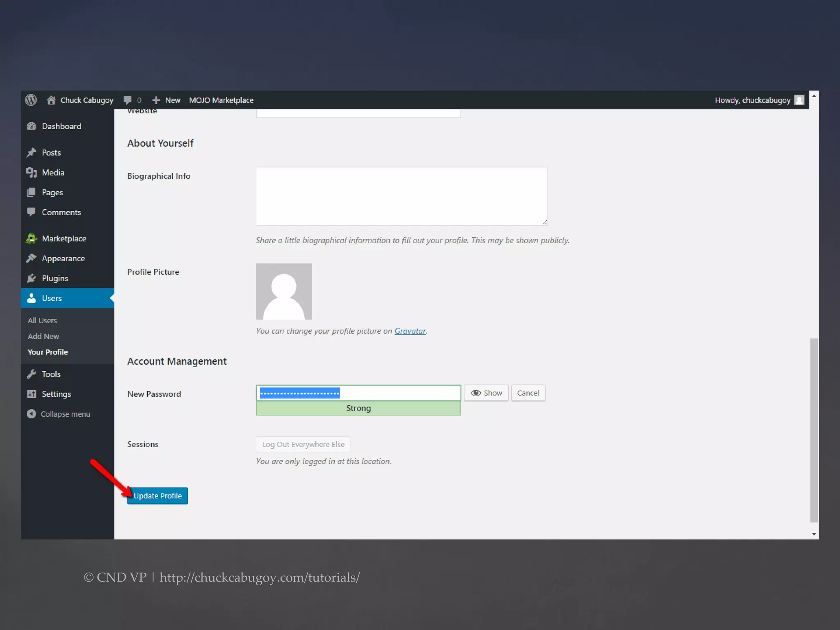Click the Dashboard gauge icon
The height and width of the screenshot is (630, 840).
(32, 126)
